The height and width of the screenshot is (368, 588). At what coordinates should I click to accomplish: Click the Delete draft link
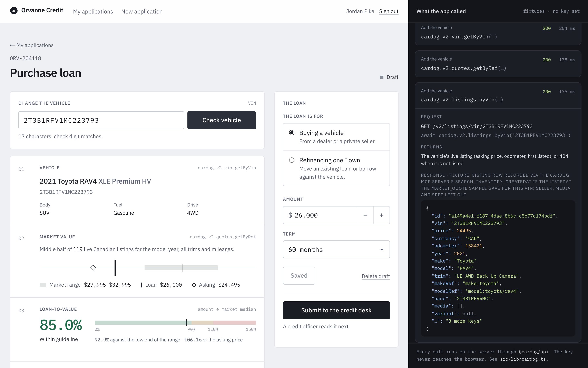[375, 276]
